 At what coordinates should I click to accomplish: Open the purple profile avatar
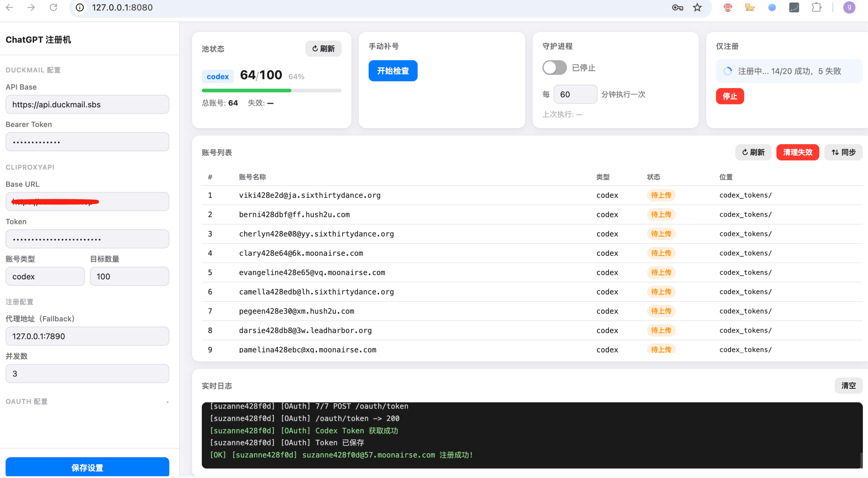point(849,7)
